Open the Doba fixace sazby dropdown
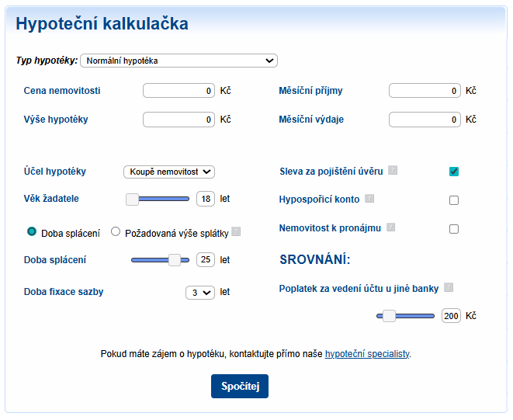513x420 pixels. pyautogui.click(x=199, y=293)
